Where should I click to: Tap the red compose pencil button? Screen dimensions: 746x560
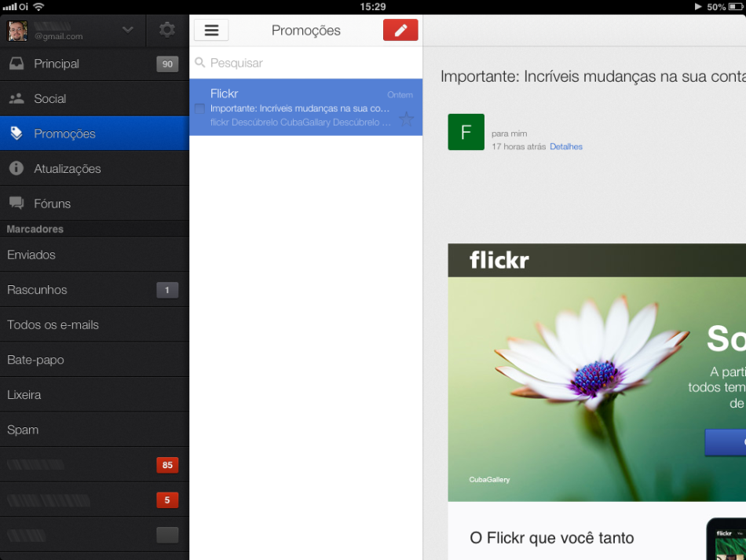click(x=400, y=31)
